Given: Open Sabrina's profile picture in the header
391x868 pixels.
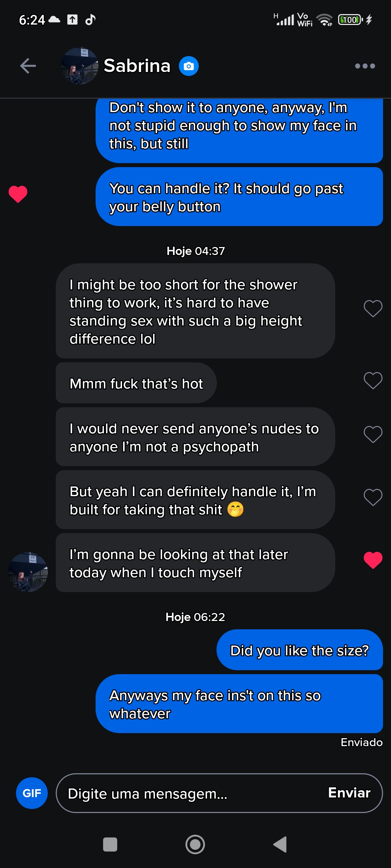Looking at the screenshot, I should coord(80,66).
